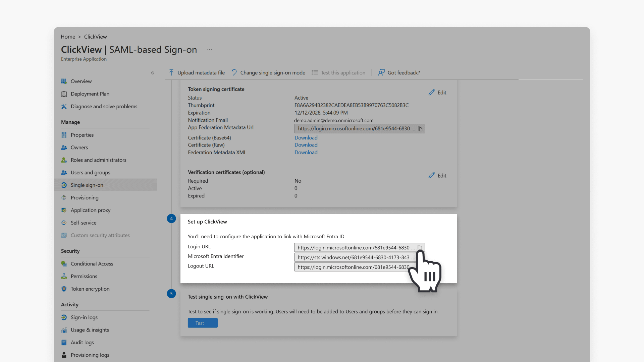
Task: Click the Deployment Plan book icon
Action: (x=64, y=94)
